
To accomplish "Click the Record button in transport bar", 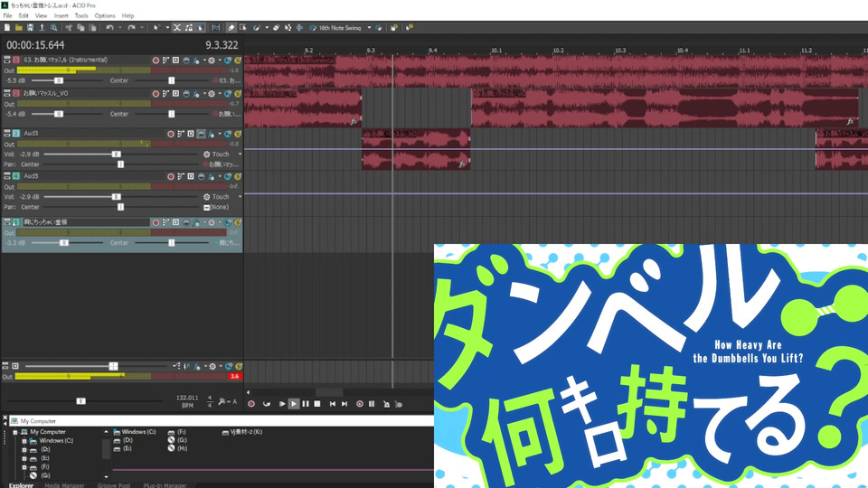I will (251, 404).
